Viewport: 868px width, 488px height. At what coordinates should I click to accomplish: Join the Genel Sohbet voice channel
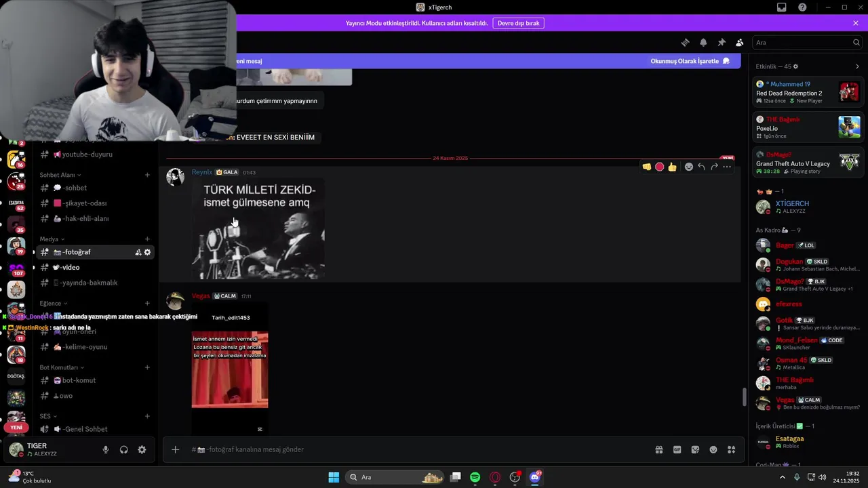pos(94,429)
